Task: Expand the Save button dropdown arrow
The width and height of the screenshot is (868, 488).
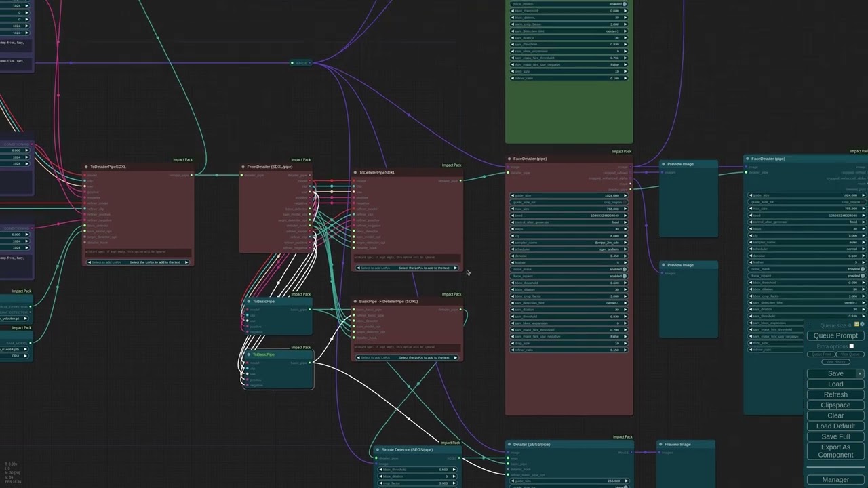Action: coord(860,373)
